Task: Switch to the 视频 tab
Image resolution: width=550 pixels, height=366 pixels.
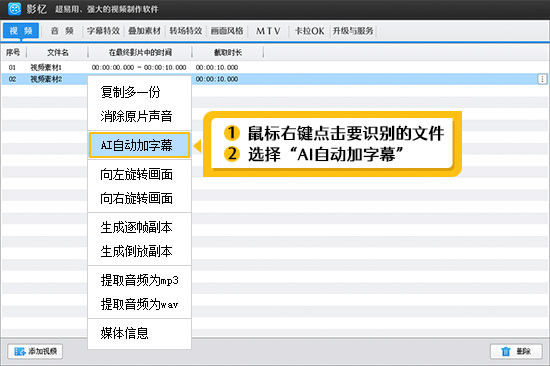Action: (21, 31)
